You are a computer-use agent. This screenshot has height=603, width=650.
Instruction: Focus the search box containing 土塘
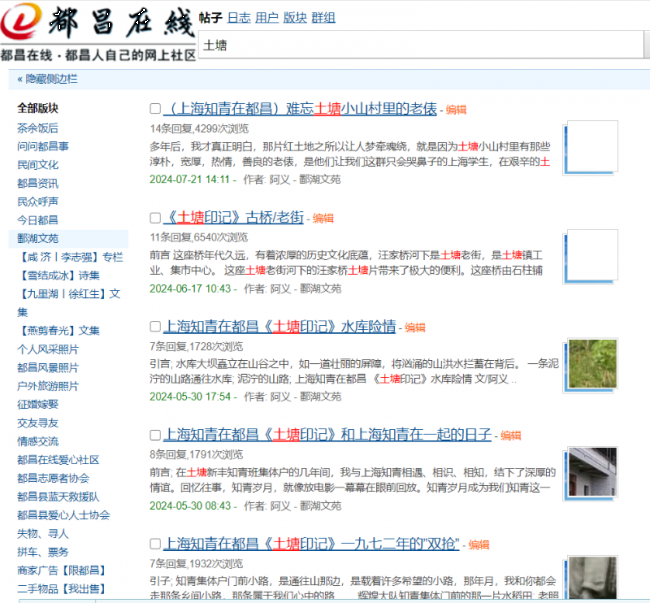[x=421, y=45]
